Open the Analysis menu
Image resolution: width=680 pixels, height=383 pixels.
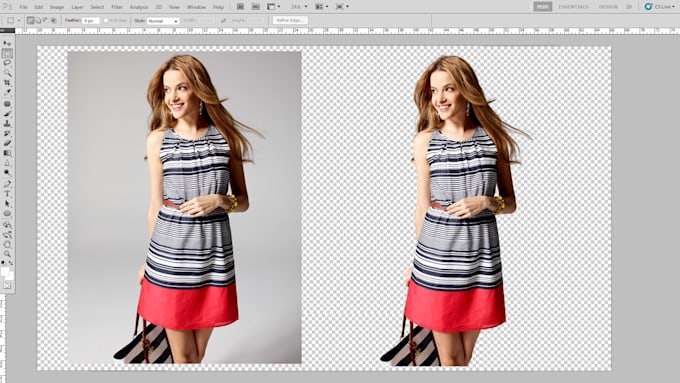tap(139, 7)
